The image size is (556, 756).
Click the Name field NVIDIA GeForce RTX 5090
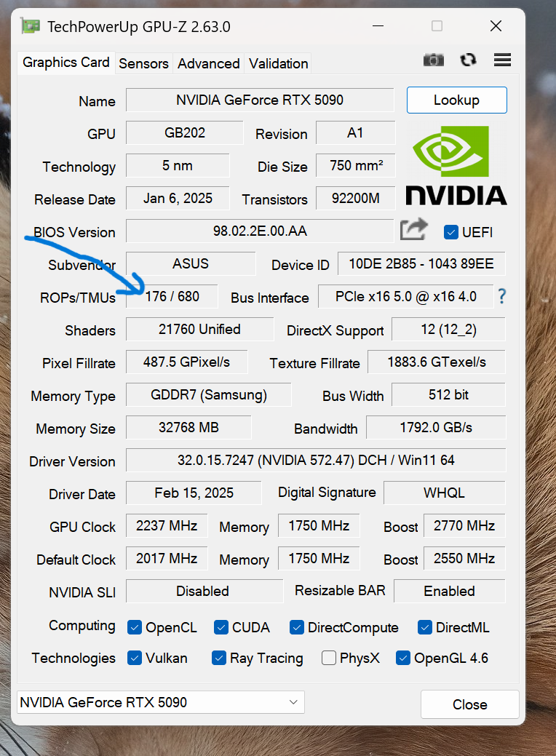pyautogui.click(x=260, y=100)
